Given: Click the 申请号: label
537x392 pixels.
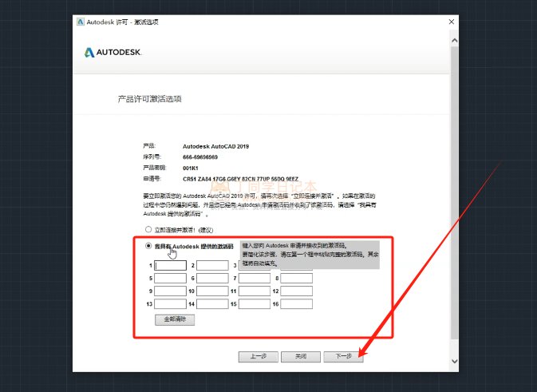Looking at the screenshot, I should coord(152,179).
